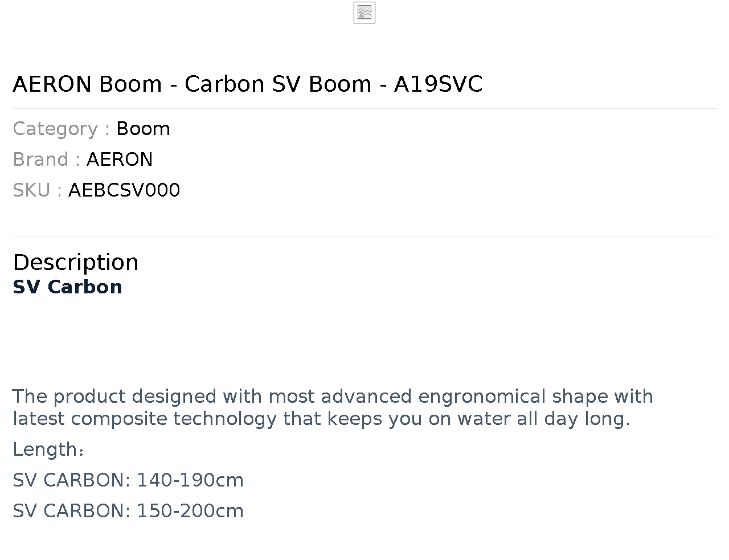Screen dimensions: 729x560
Task: Click A19SVC model code in title
Action: 439,84
